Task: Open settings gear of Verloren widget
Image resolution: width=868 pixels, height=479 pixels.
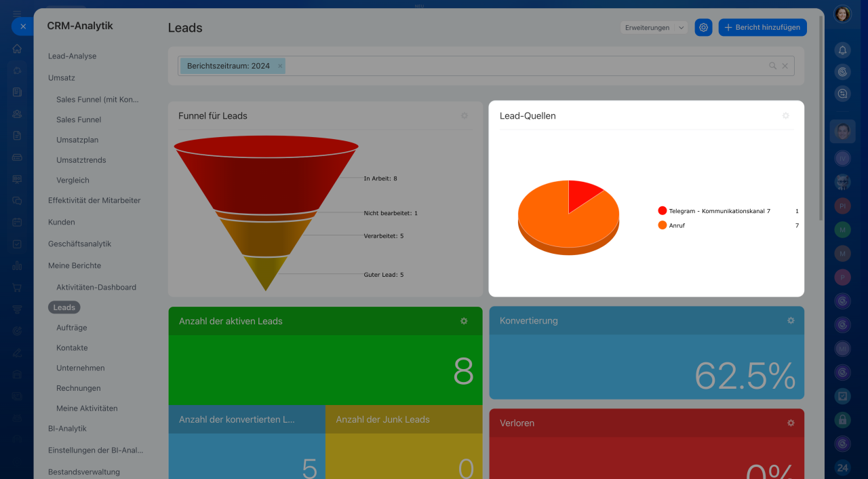Action: (791, 423)
